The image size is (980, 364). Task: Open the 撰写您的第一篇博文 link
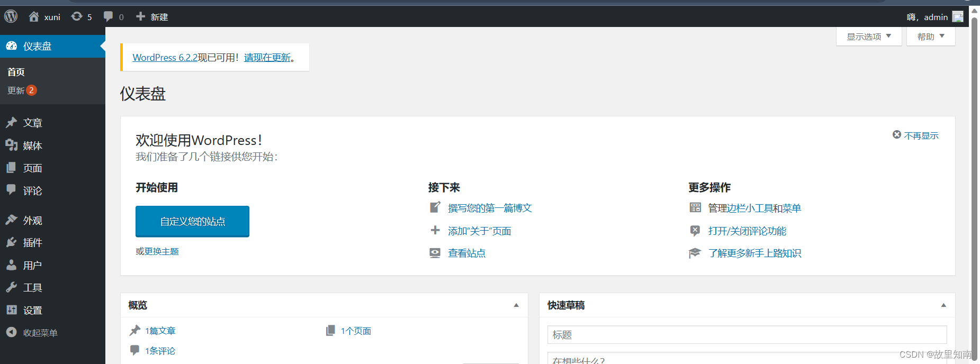[x=490, y=208]
